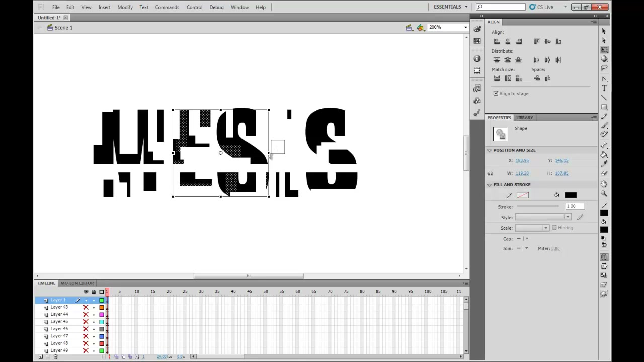Open the Edit Symbols dropdown icon
Viewport: 644px width, 362px height.
[x=420, y=28]
